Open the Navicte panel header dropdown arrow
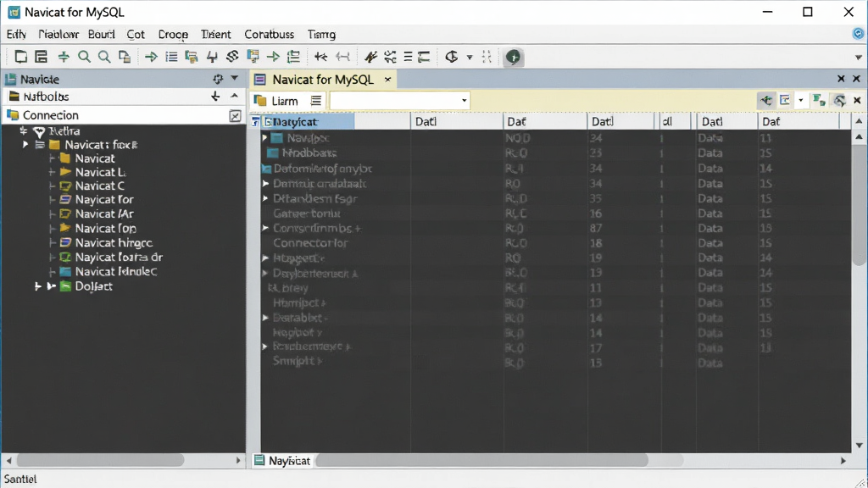 click(235, 78)
